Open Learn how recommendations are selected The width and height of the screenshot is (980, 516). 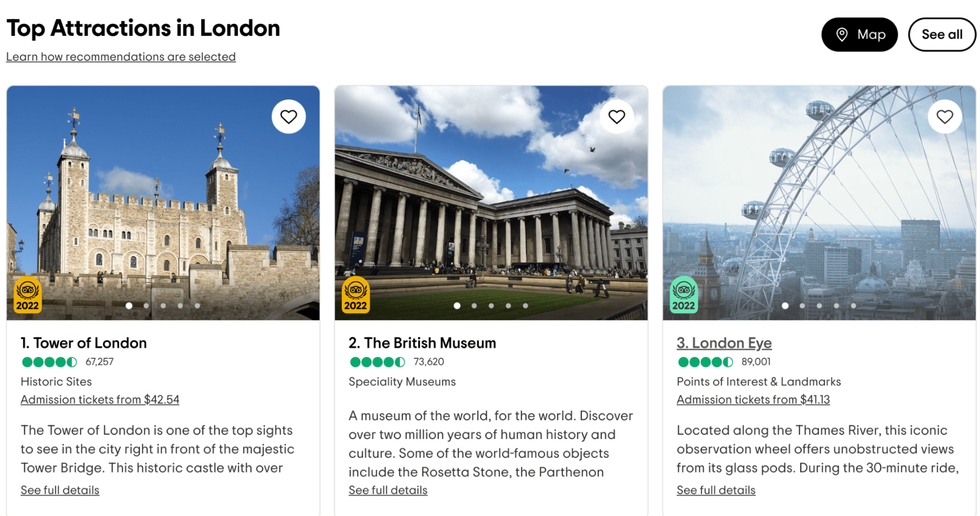121,57
